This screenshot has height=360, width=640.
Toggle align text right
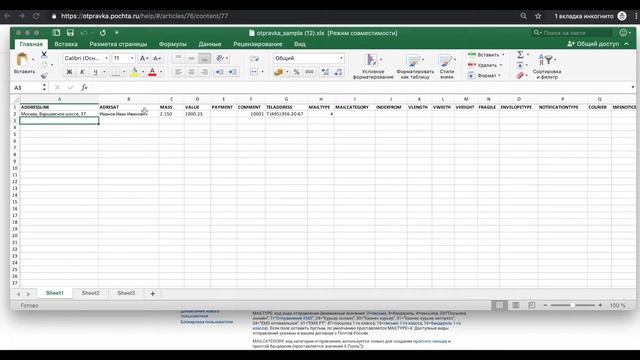(x=204, y=72)
